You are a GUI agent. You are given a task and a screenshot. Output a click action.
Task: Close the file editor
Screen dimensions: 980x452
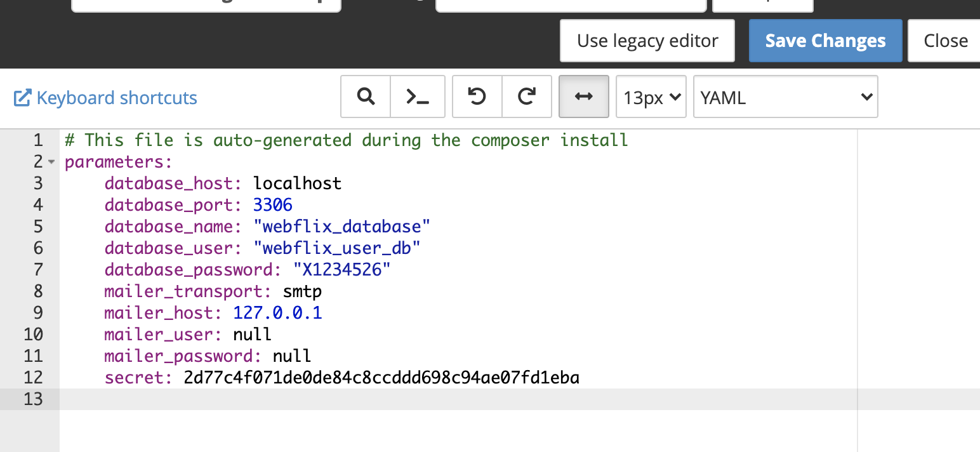(945, 41)
